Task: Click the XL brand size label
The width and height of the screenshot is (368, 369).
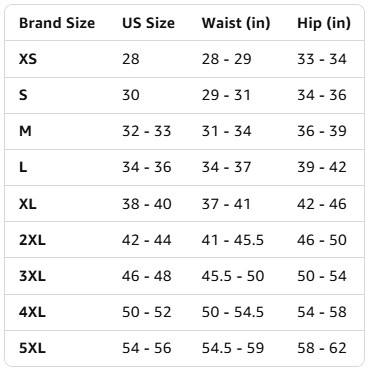Action: 28,204
